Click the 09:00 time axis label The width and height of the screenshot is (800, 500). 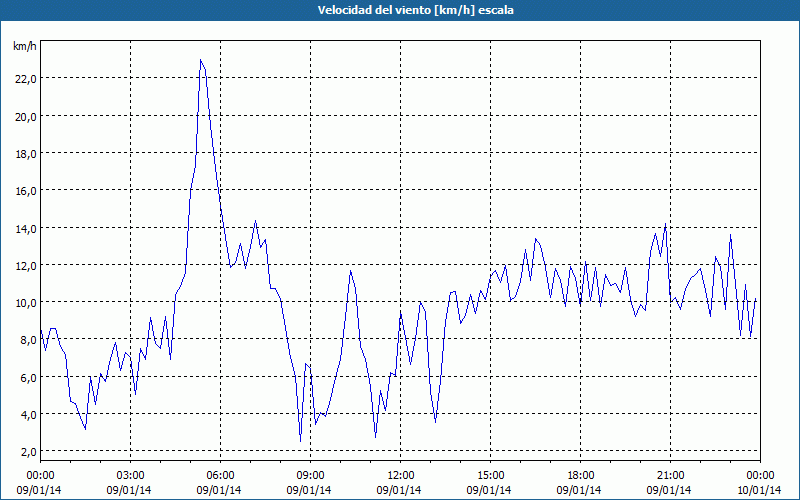(310, 476)
